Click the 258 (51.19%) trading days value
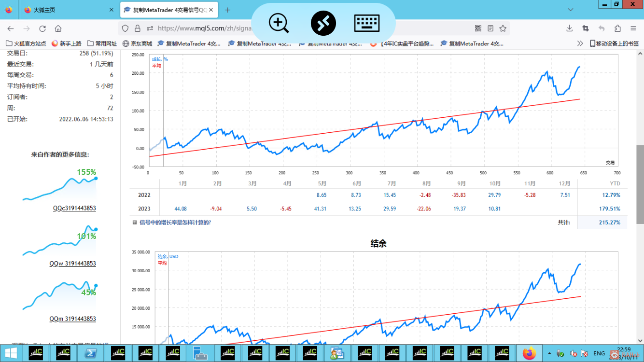The height and width of the screenshot is (362, 644). pyautogui.click(x=96, y=53)
